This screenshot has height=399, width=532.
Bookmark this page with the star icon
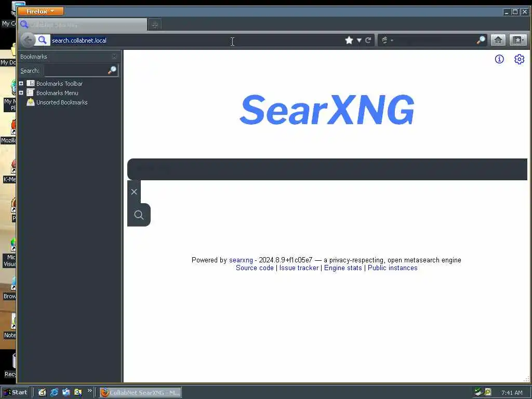(349, 41)
